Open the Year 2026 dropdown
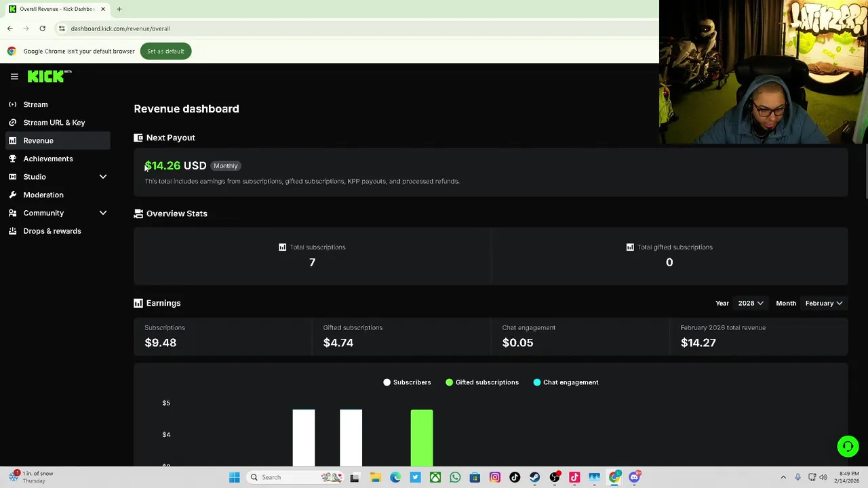Image resolution: width=868 pixels, height=488 pixels. (x=751, y=303)
